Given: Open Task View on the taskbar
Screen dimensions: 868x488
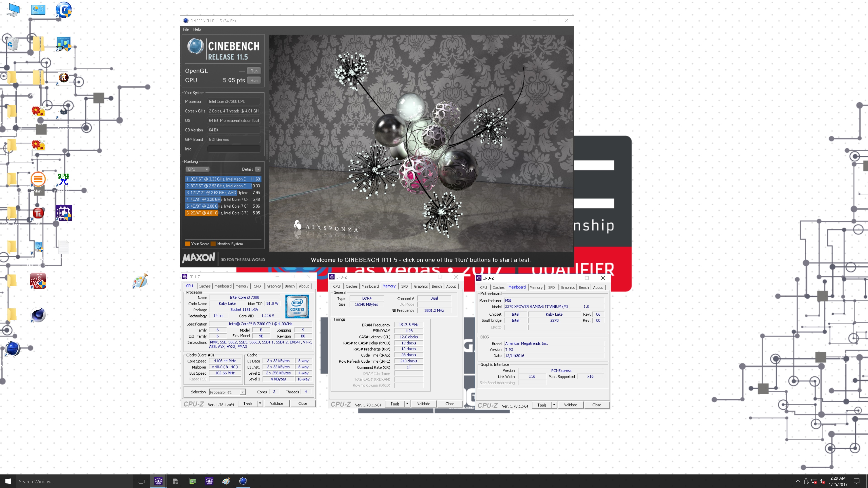Looking at the screenshot, I should tap(141, 481).
